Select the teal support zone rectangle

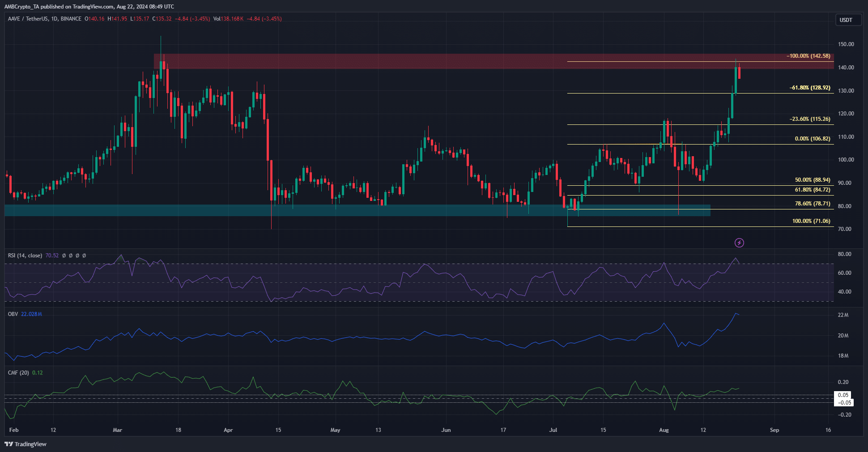(357, 210)
